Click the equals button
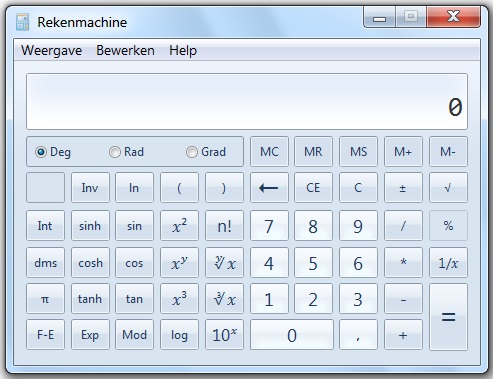The height and width of the screenshot is (379, 493). point(448,317)
